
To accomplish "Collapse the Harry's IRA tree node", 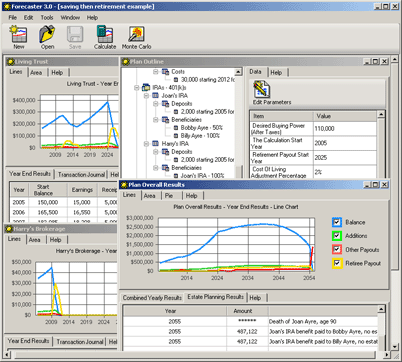I will pyautogui.click(x=146, y=144).
